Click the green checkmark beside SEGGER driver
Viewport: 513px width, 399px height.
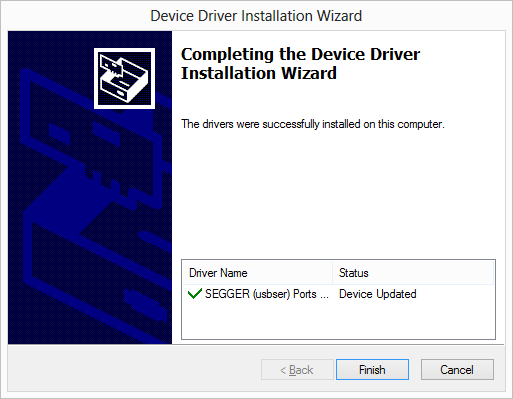coord(195,294)
